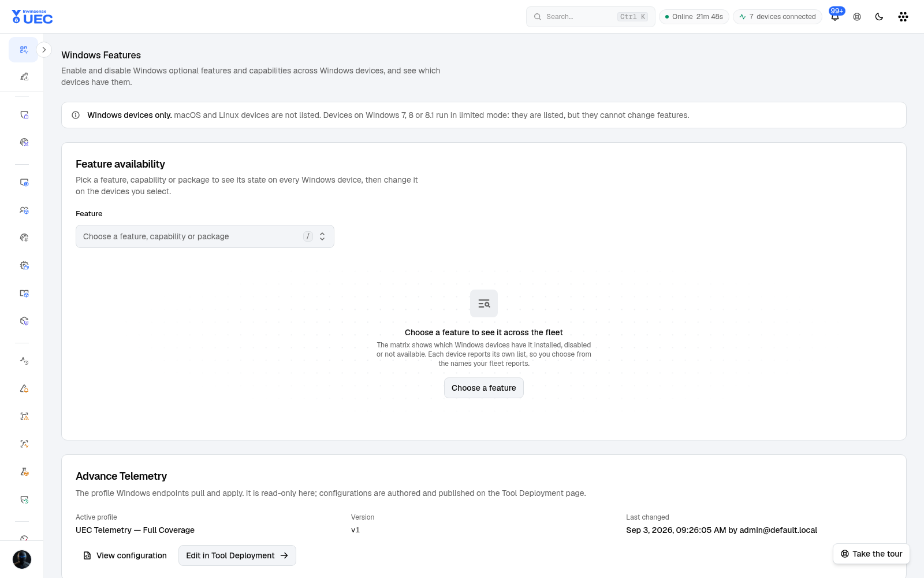
Task: Select the flask with globe sidebar icon
Action: [x=24, y=472]
